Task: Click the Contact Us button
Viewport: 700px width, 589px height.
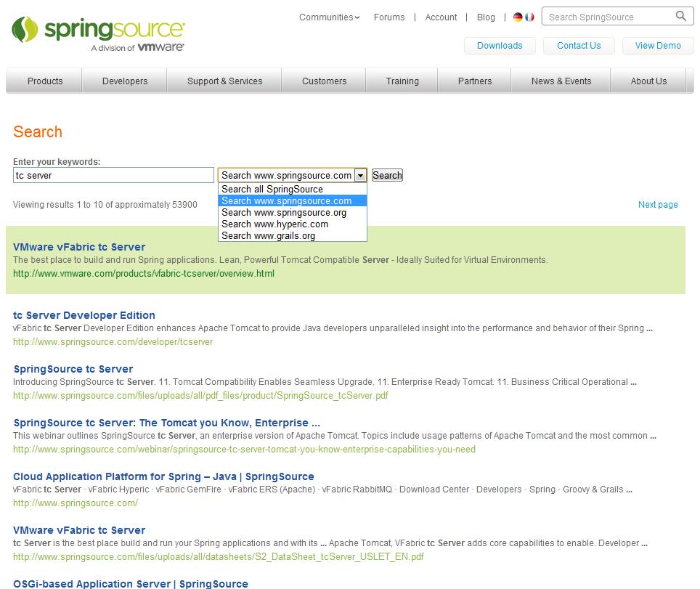Action: [579, 46]
